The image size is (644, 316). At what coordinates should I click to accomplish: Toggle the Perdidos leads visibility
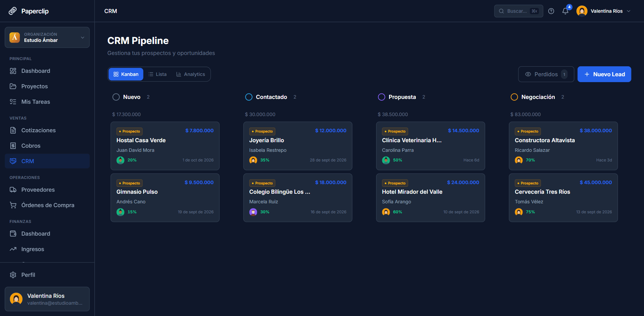click(x=546, y=74)
